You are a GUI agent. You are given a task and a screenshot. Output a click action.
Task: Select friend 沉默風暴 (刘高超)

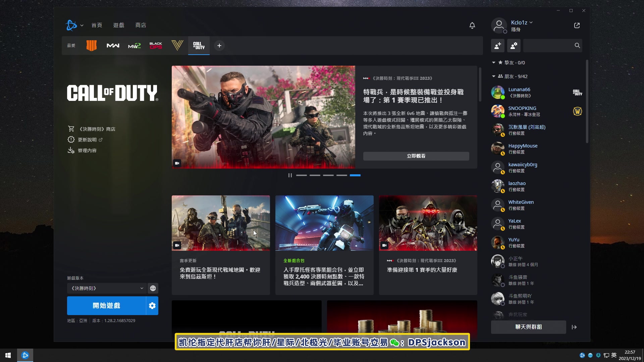pos(537,130)
